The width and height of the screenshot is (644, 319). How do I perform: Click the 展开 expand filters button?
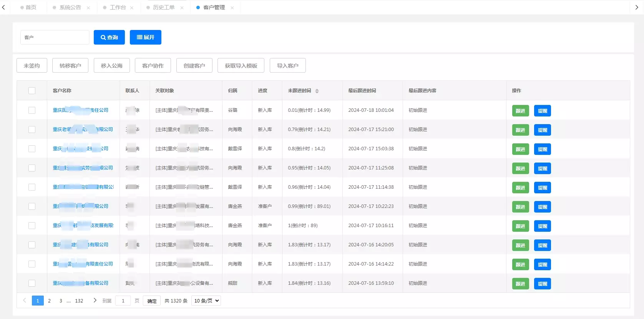pos(146,37)
